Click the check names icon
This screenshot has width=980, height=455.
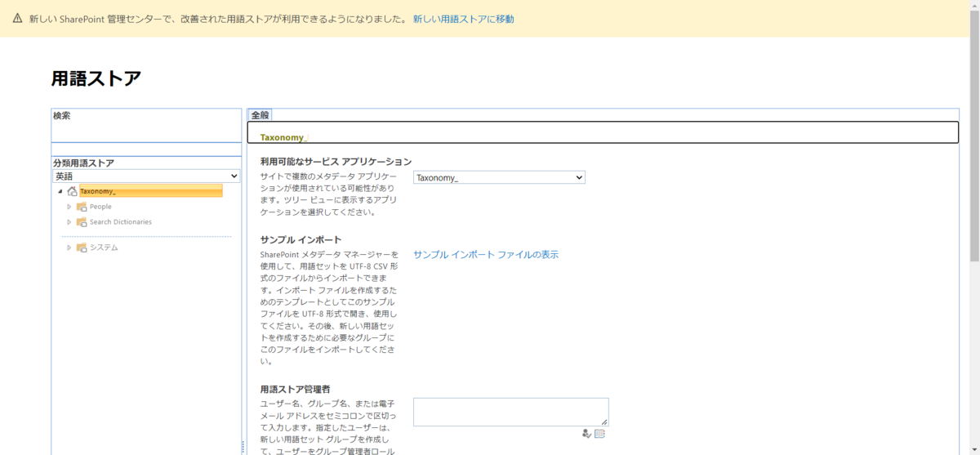[586, 434]
